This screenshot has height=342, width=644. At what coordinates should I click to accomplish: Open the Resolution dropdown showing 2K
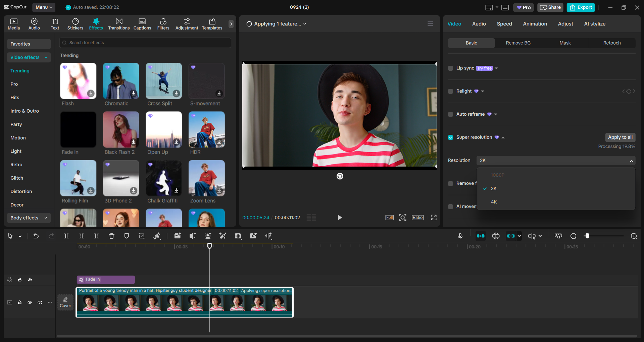coord(555,160)
